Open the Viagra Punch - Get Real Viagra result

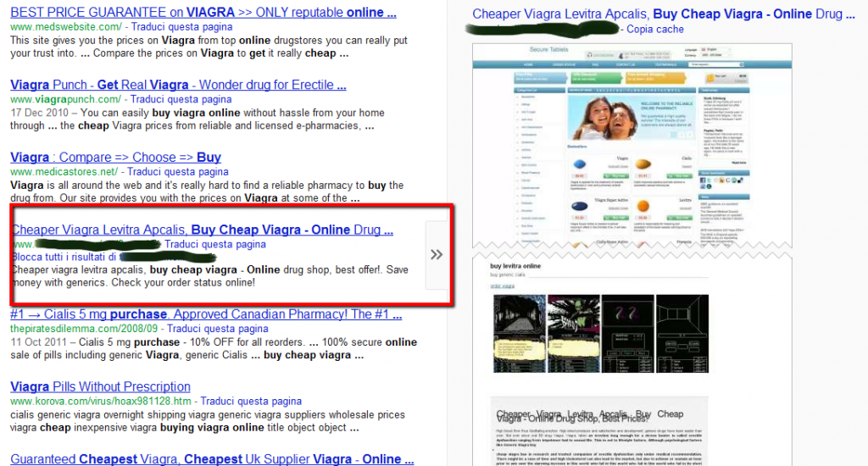pyautogui.click(x=178, y=85)
